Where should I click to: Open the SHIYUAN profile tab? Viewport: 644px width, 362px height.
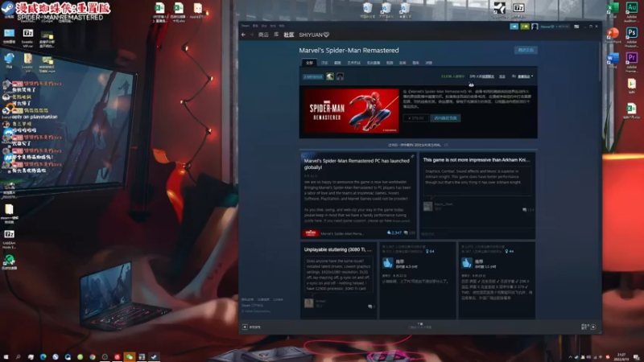pyautogui.click(x=314, y=35)
